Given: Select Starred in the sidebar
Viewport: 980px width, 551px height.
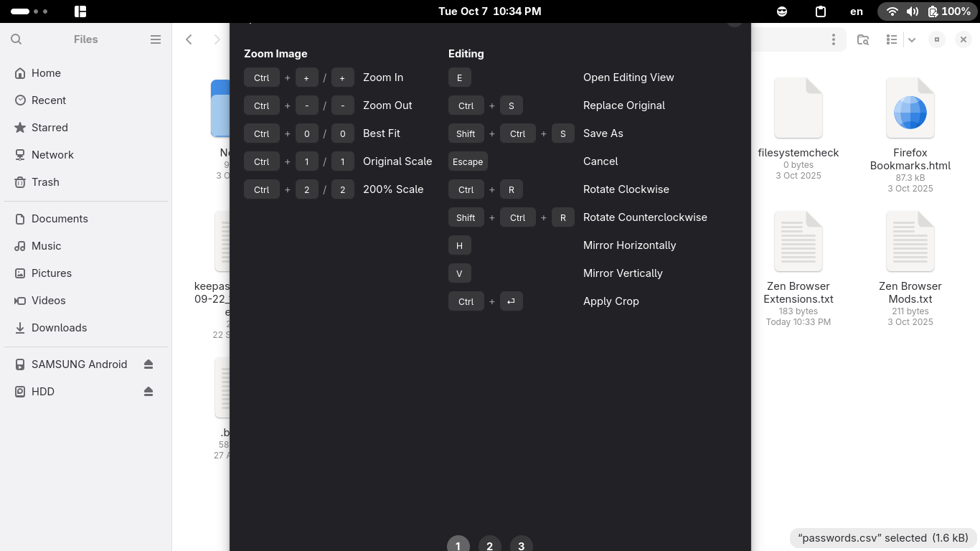Looking at the screenshot, I should (50, 128).
